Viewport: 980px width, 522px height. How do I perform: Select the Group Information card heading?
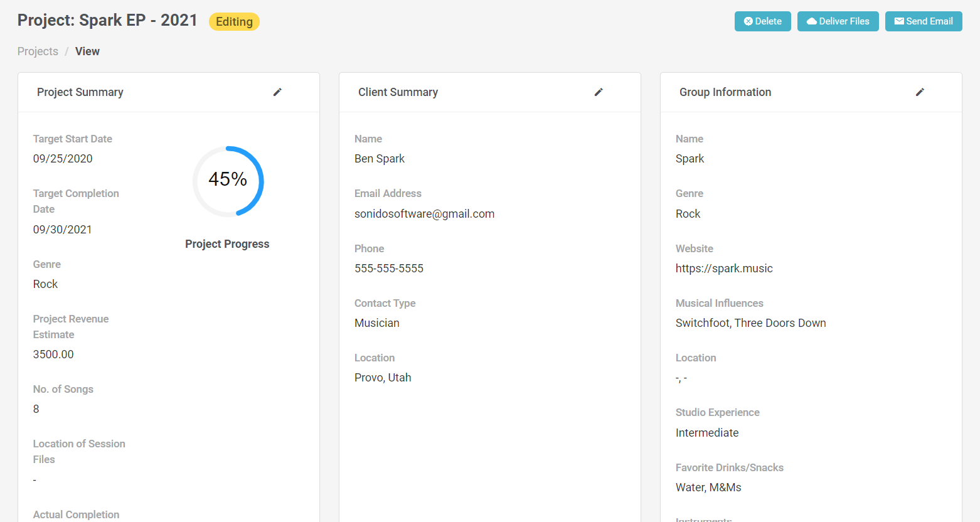pos(725,92)
